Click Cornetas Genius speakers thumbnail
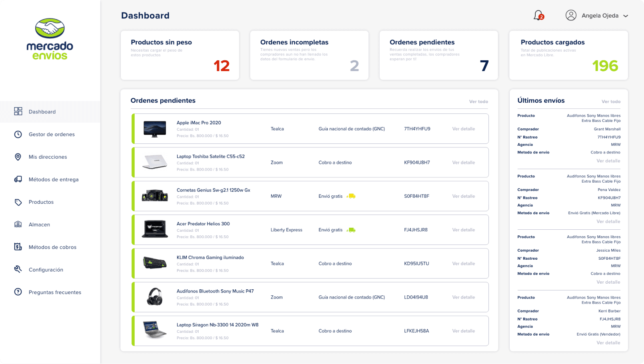 tap(155, 195)
